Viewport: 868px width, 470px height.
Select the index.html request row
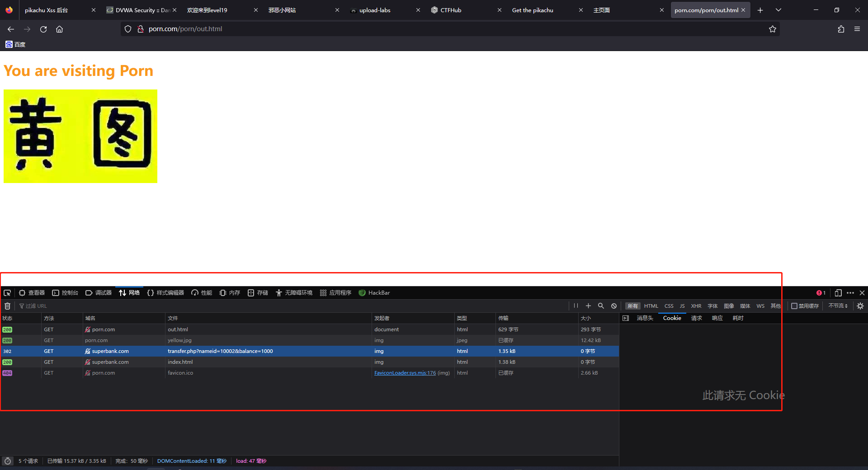click(310, 362)
